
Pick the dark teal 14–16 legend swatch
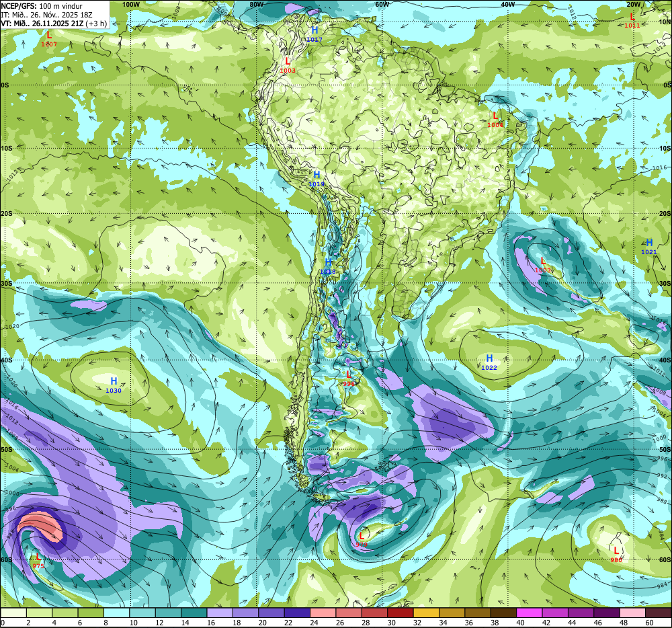pos(194,613)
